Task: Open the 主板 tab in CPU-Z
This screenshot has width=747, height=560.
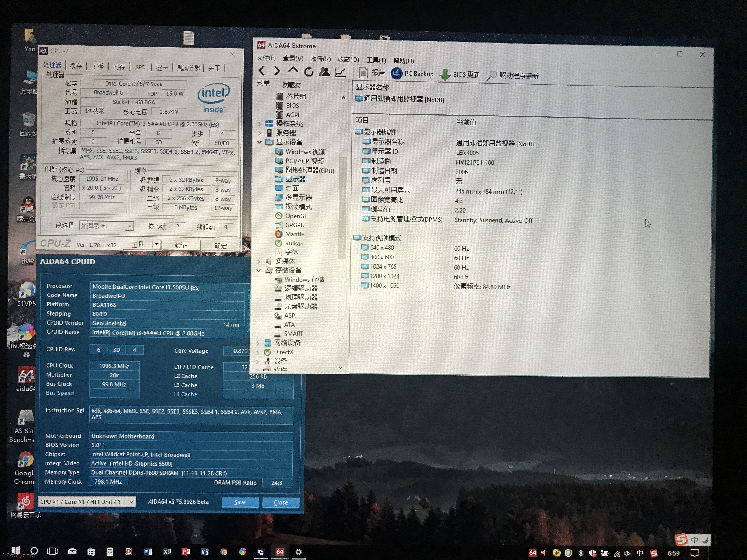Action: [x=98, y=66]
